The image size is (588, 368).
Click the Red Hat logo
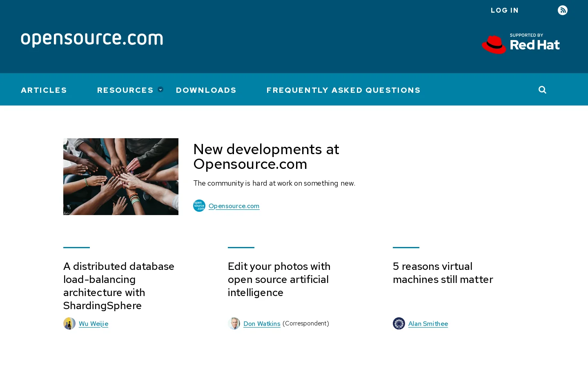coord(521,44)
